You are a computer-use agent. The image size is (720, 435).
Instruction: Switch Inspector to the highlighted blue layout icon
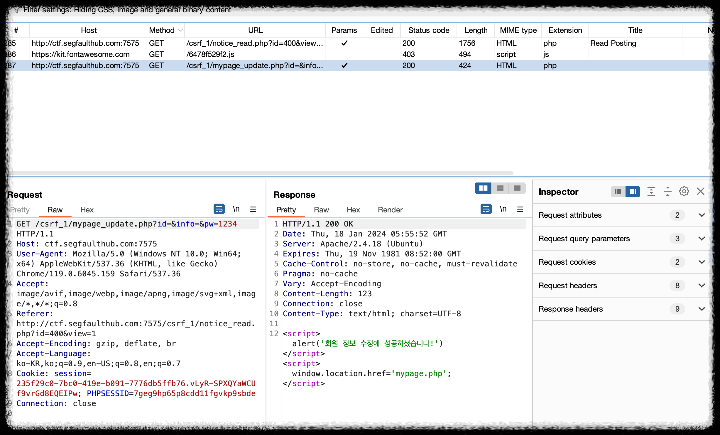click(633, 192)
